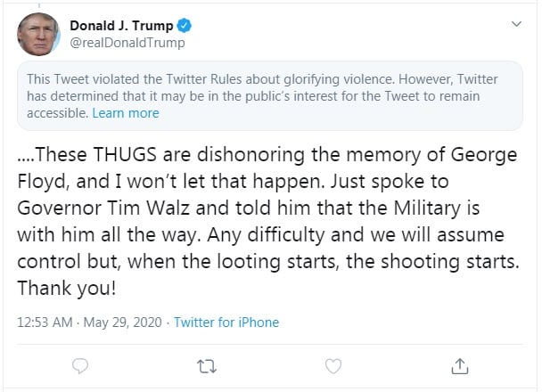Click the word THUGS in the tweet

(x=125, y=154)
